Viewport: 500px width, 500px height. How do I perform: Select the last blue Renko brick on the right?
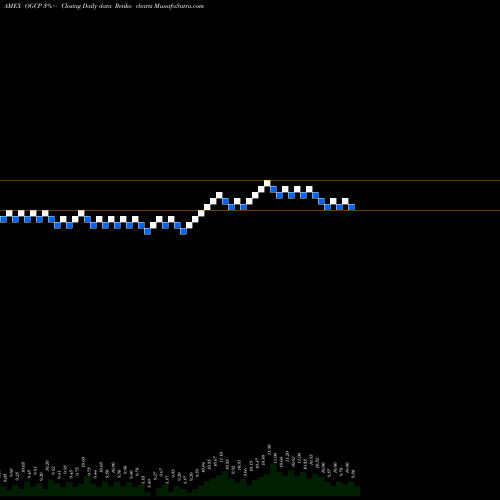point(351,207)
